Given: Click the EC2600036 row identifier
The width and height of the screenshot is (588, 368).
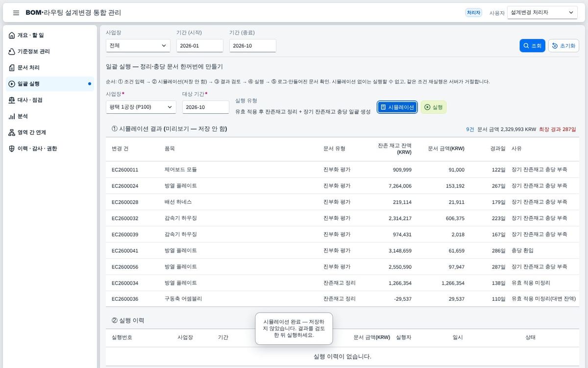Looking at the screenshot, I should click(125, 299).
